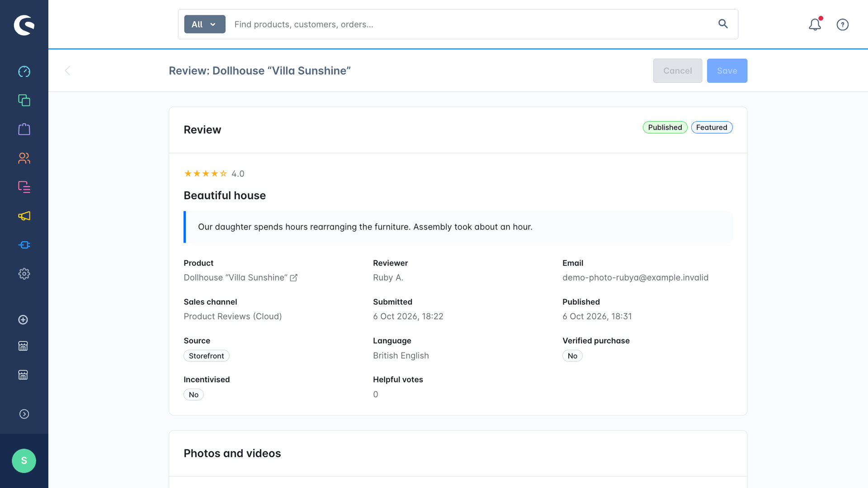The image size is (868, 488).
Task: Click the Storefront source tag
Action: pos(207,356)
